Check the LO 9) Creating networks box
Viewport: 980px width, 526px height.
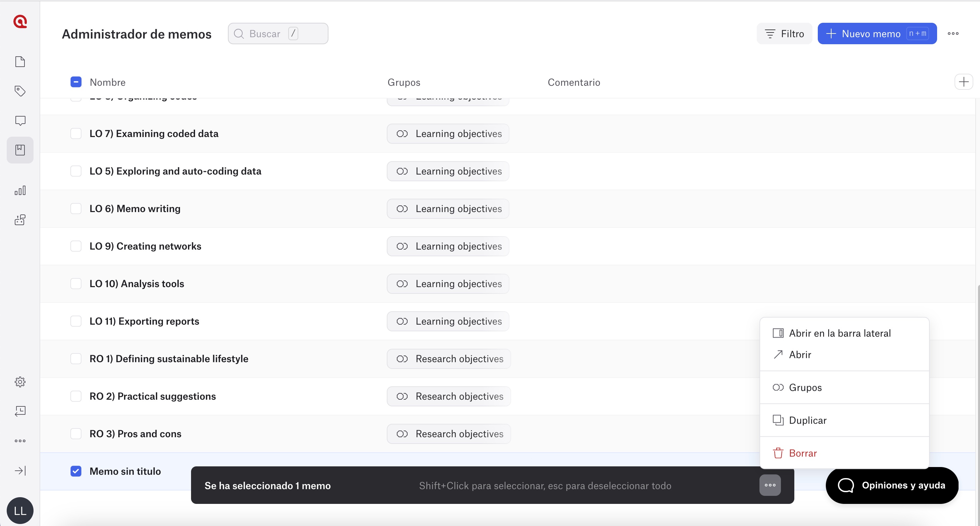pos(76,246)
